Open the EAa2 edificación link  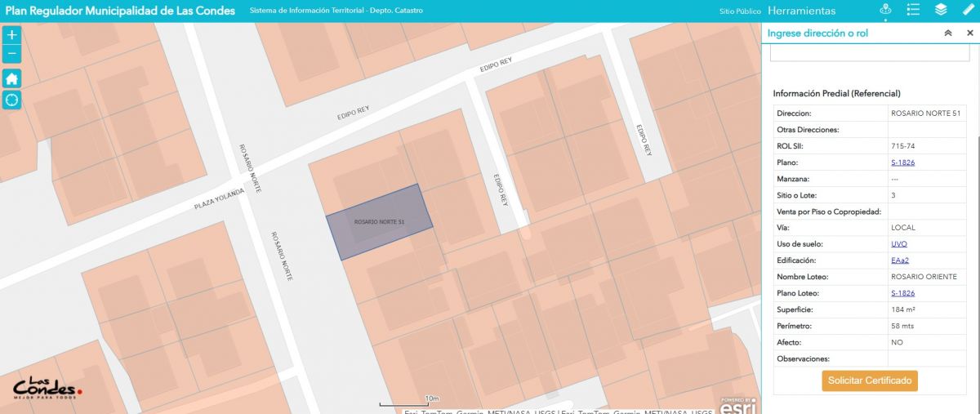tap(899, 260)
